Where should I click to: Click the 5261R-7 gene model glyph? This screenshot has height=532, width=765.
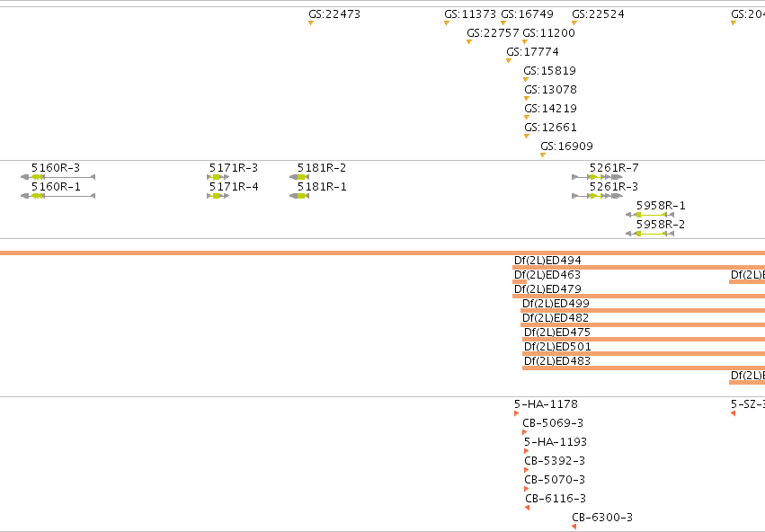(598, 177)
